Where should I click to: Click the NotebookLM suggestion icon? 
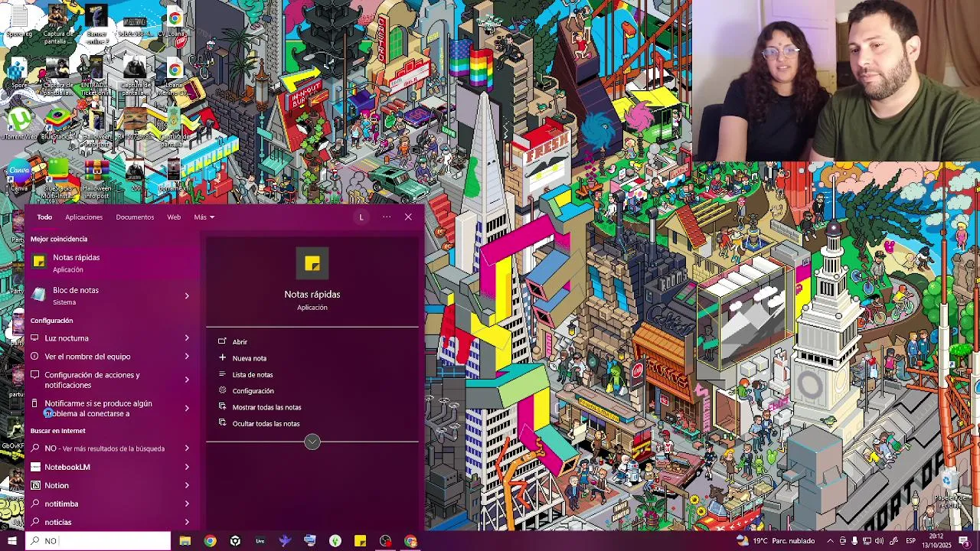click(34, 467)
